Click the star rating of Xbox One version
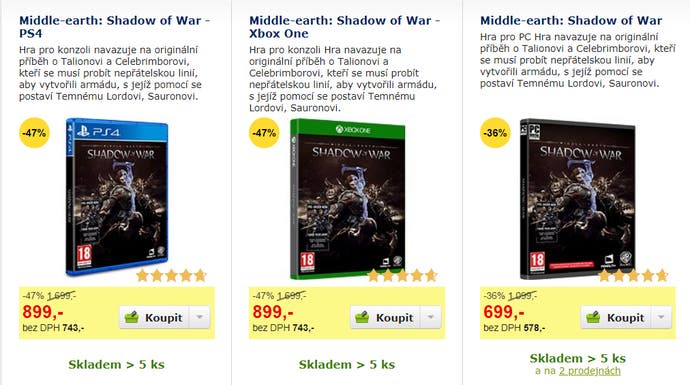690x385 pixels. tap(402, 275)
